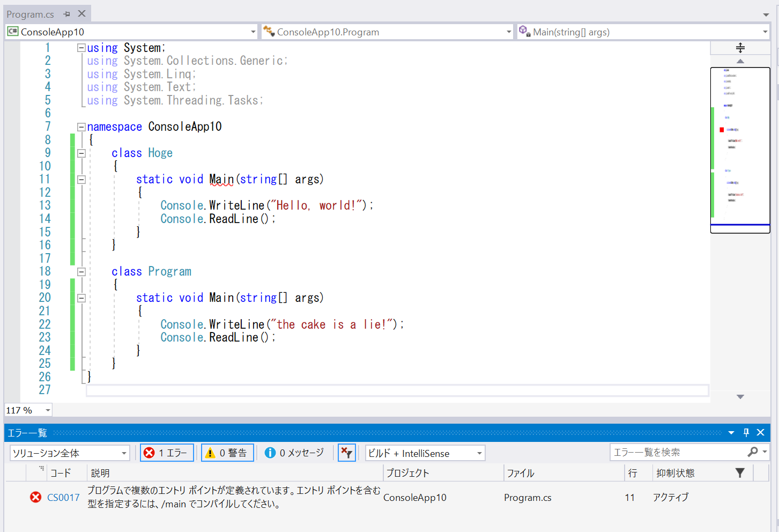
Task: Click the error list search magnifier icon
Action: [753, 452]
